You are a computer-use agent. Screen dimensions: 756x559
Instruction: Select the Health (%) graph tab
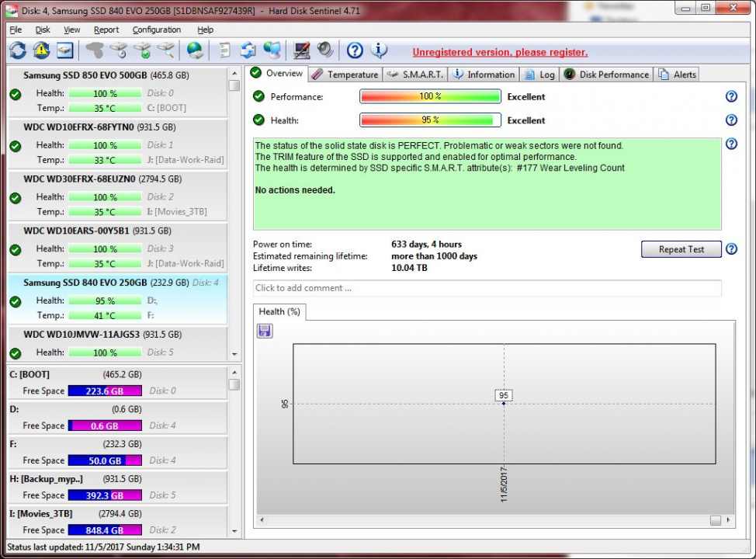coord(279,312)
